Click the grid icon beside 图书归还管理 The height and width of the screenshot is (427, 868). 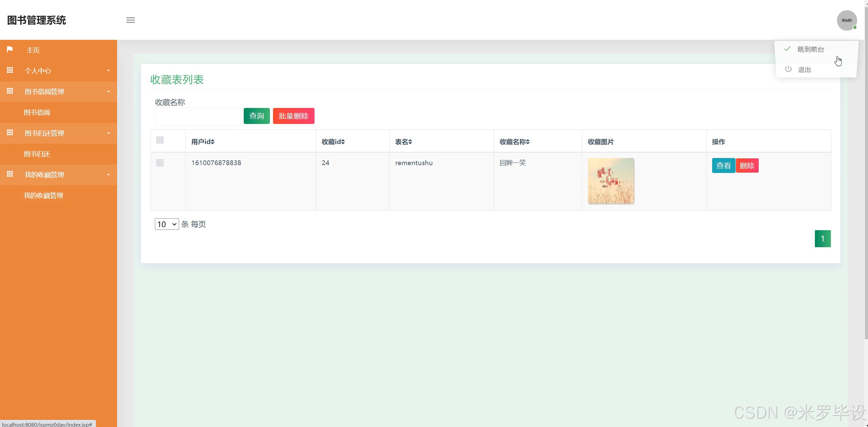(10, 132)
